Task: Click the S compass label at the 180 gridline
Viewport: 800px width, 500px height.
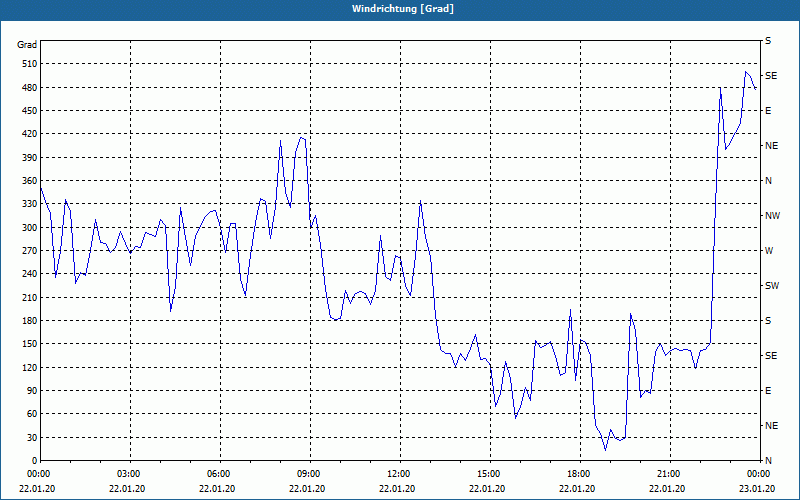Action: [768, 321]
